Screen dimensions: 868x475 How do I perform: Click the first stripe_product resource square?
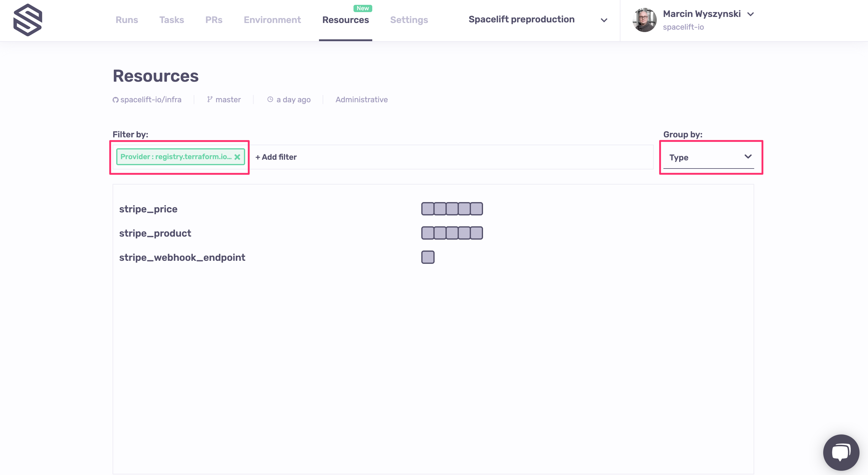428,233
